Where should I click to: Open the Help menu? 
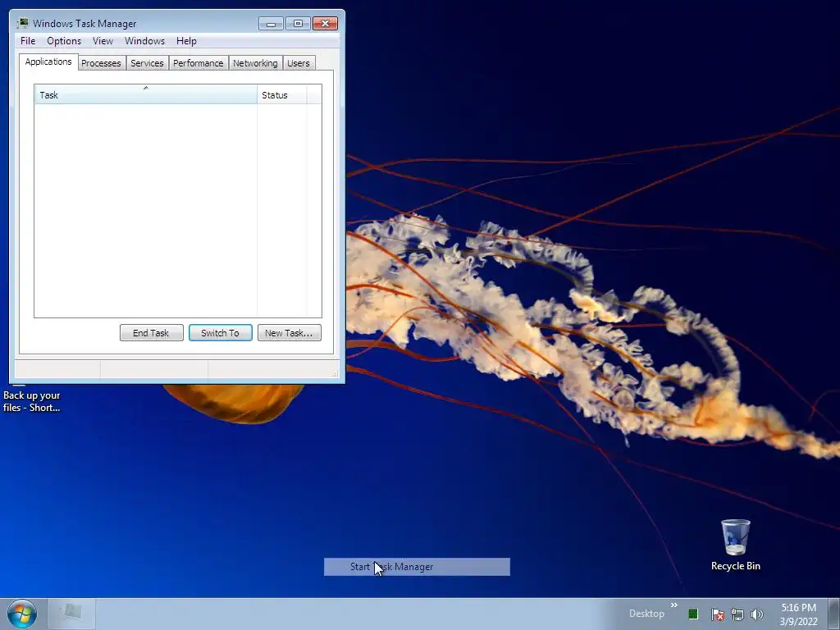(186, 41)
